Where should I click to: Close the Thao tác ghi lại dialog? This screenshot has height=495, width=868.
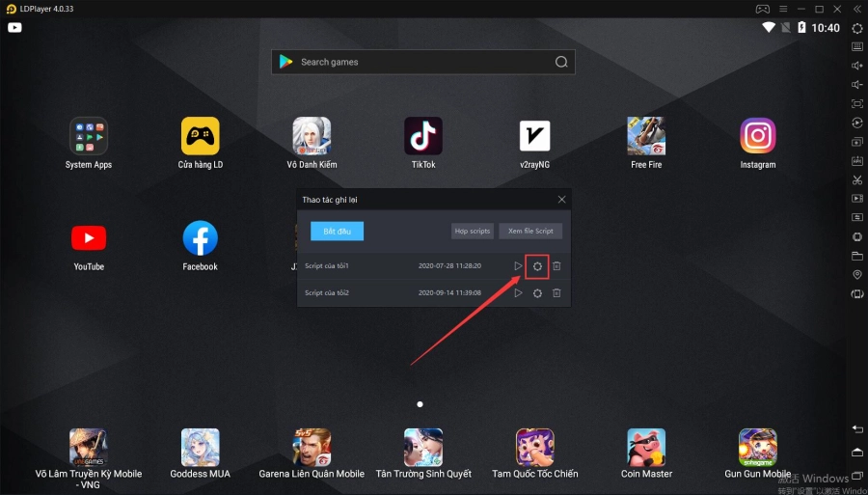562,199
